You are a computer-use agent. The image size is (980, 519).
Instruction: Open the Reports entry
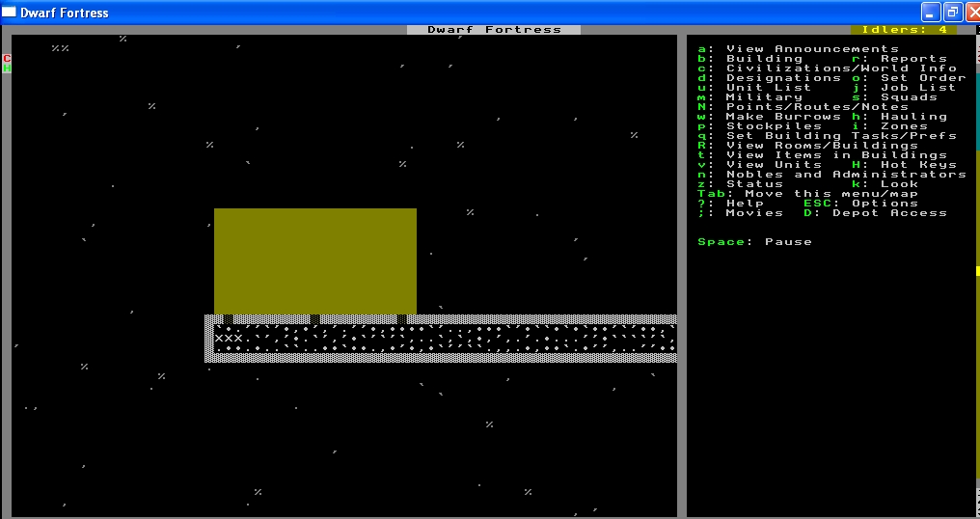[x=899, y=59]
